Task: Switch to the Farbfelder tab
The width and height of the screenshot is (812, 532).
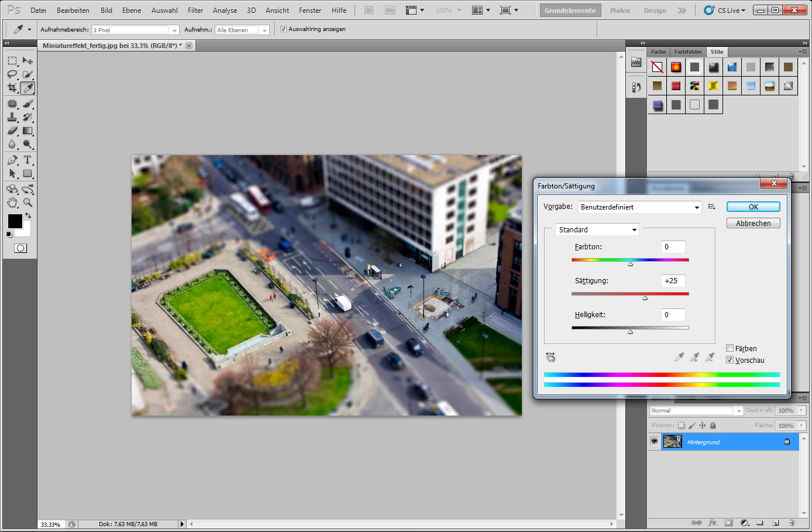Action: [688, 52]
